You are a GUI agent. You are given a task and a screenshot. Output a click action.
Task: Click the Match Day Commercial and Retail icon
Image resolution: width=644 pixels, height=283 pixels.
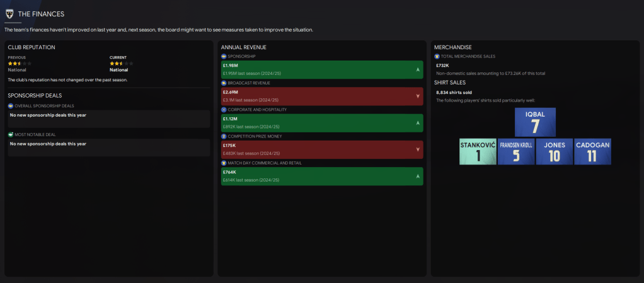[x=224, y=163]
